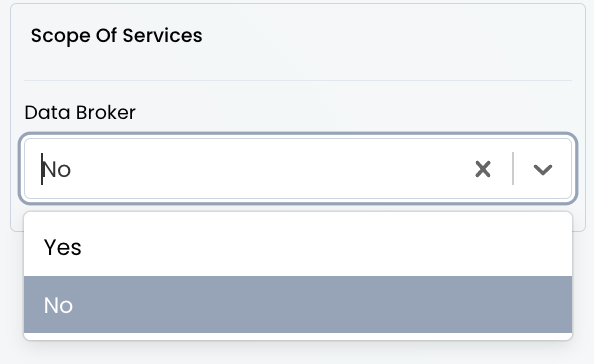This screenshot has width=594, height=364.
Task: Pick the first list entry Yes
Action: point(298,247)
